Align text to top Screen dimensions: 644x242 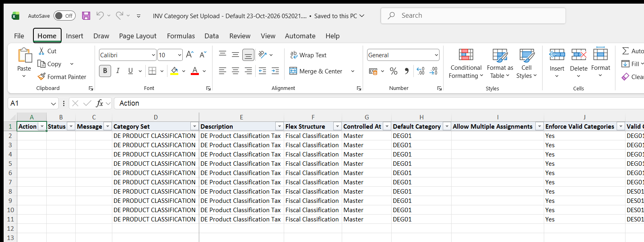[x=223, y=55]
